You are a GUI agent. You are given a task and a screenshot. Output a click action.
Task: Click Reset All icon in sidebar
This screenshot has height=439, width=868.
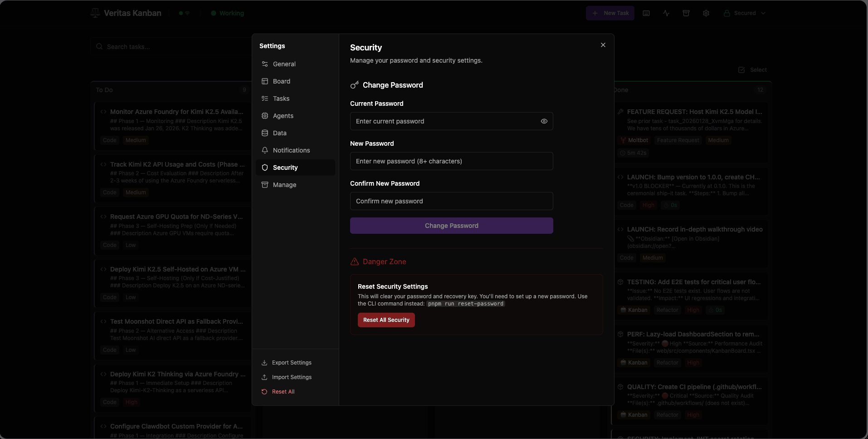264,392
